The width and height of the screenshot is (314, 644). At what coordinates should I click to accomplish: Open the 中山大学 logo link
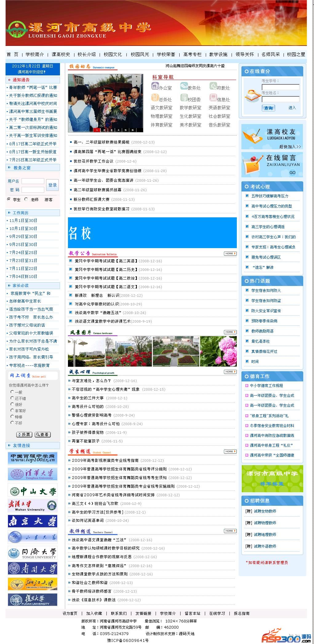32,490
